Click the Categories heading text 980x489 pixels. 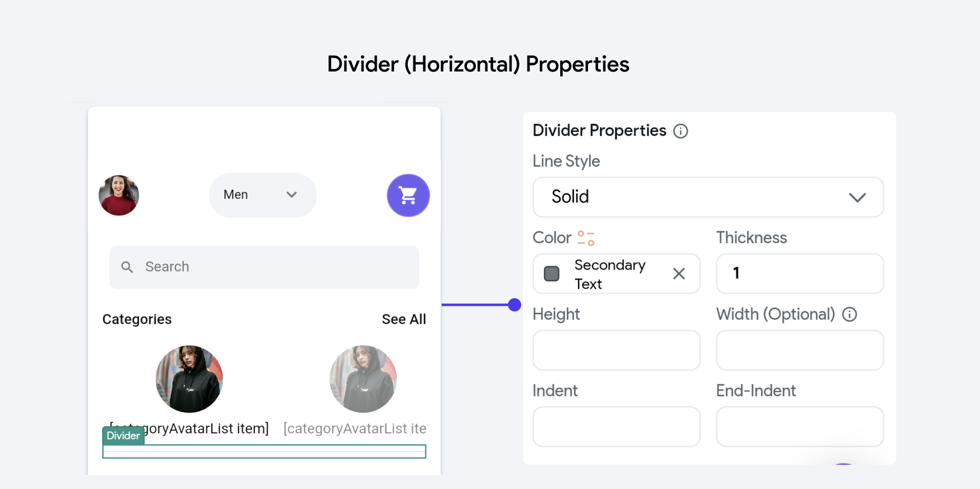click(x=137, y=319)
